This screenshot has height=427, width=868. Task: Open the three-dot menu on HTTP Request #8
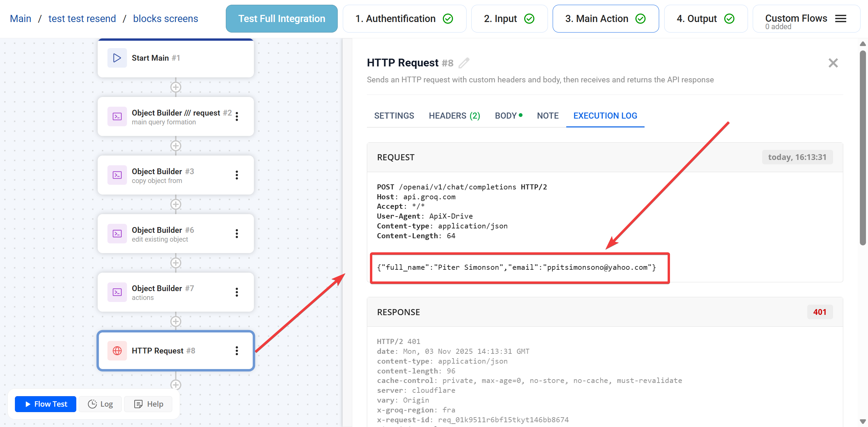click(x=237, y=351)
